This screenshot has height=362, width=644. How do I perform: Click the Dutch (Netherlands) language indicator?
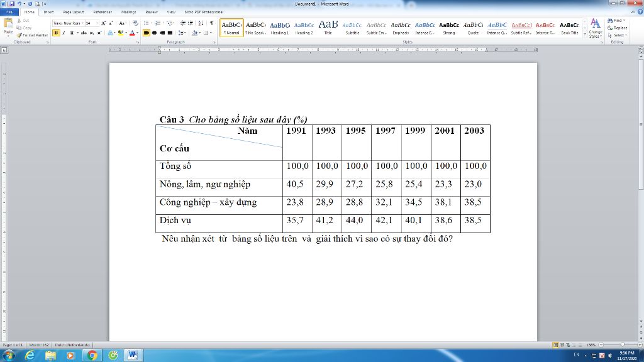pos(72,345)
